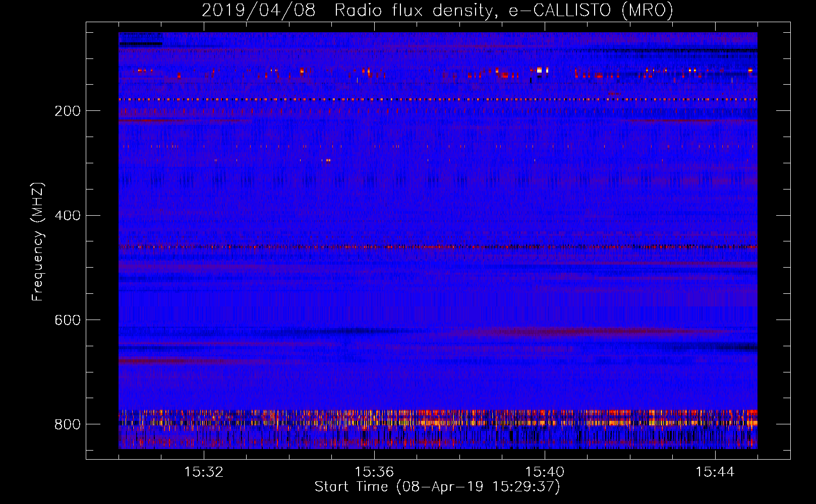
Task: Click the 200 frequency tick label
Action: 67,111
